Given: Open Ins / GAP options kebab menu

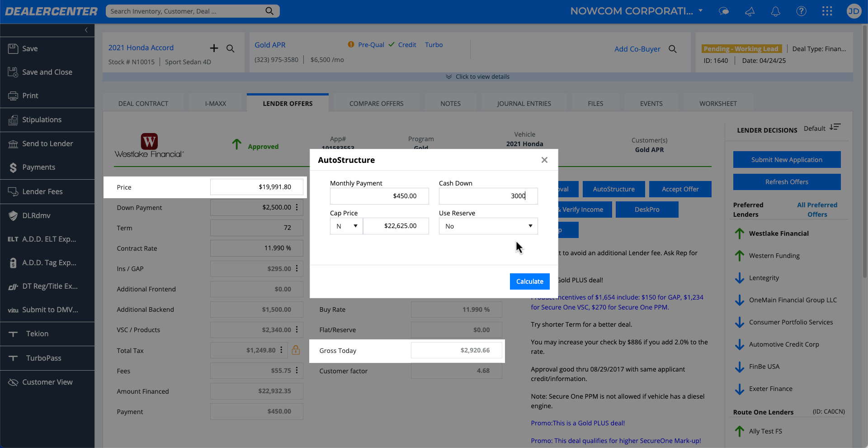Looking at the screenshot, I should tap(297, 268).
